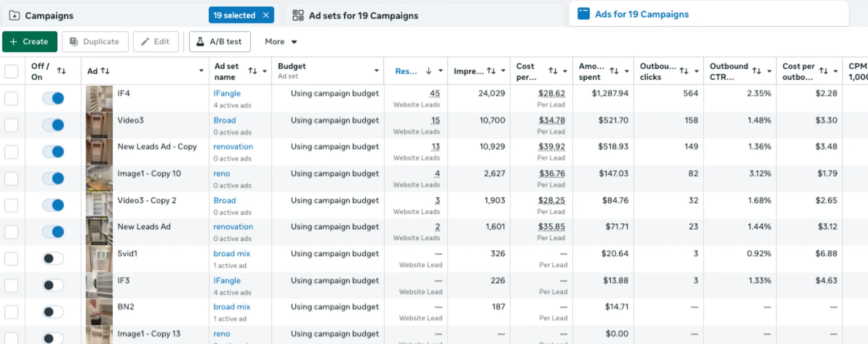Click the green Create button
The width and height of the screenshot is (868, 344).
pyautogui.click(x=30, y=41)
